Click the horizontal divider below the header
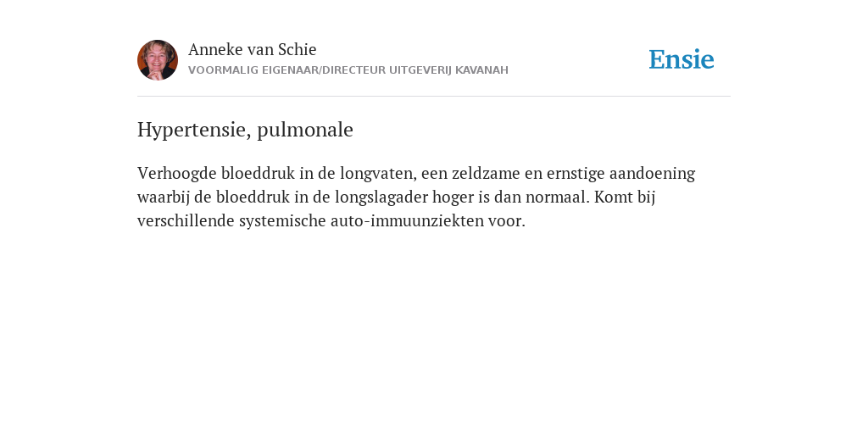This screenshot has height=434, width=868. (x=434, y=97)
